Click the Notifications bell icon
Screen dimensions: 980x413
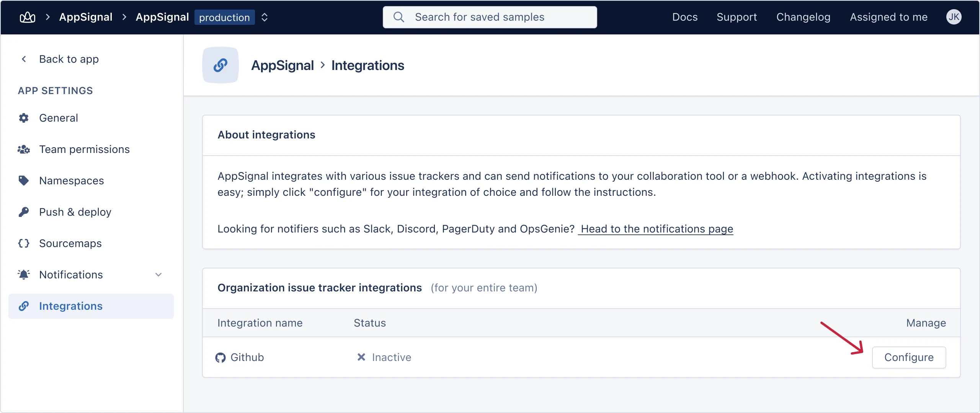24,275
